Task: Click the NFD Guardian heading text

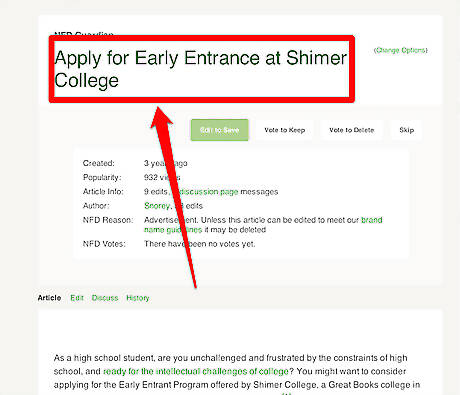Action: click(84, 34)
